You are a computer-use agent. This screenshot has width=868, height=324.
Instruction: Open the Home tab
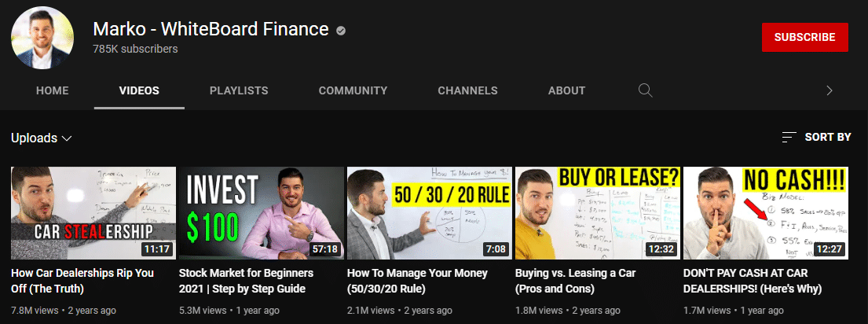52,90
